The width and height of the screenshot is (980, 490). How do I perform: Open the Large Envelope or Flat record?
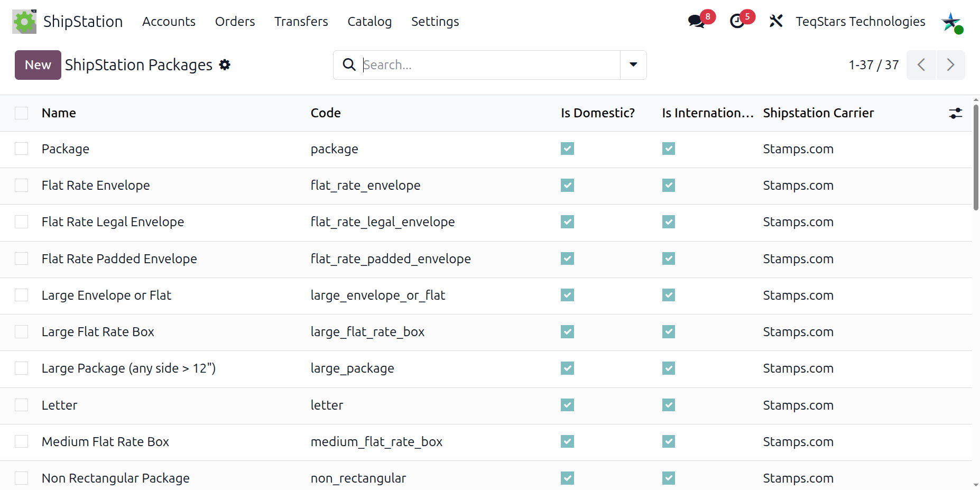tap(106, 295)
